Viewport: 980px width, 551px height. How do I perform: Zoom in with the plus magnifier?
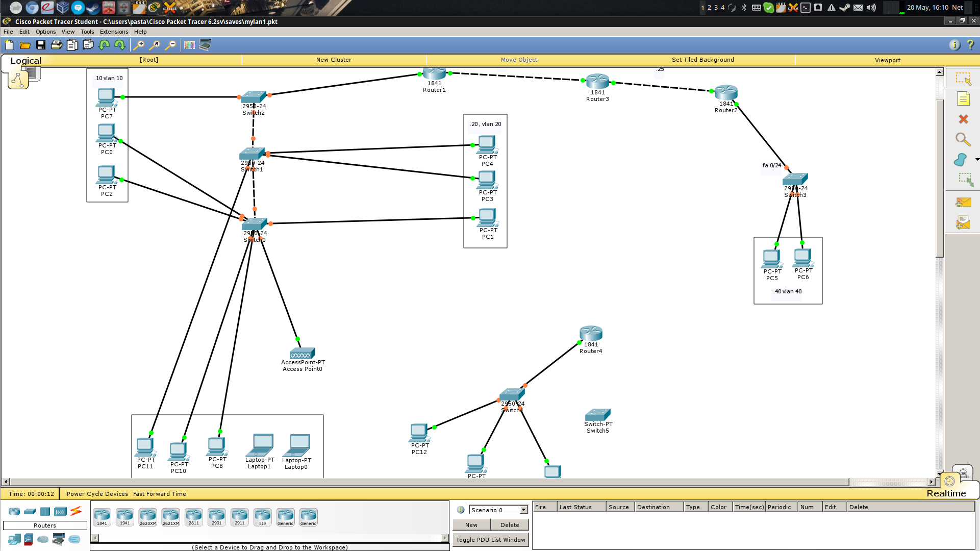[x=139, y=45]
